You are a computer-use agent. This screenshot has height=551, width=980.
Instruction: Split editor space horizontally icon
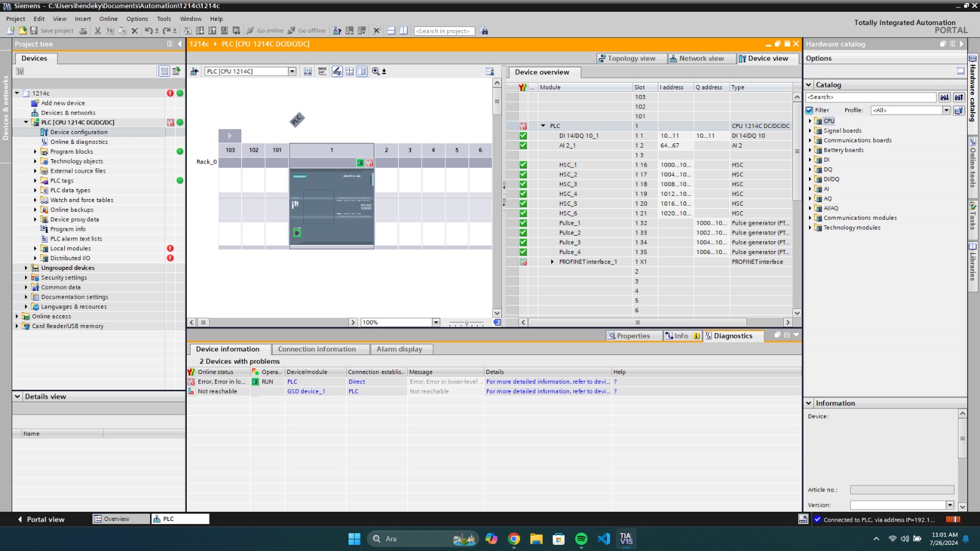tap(391, 31)
